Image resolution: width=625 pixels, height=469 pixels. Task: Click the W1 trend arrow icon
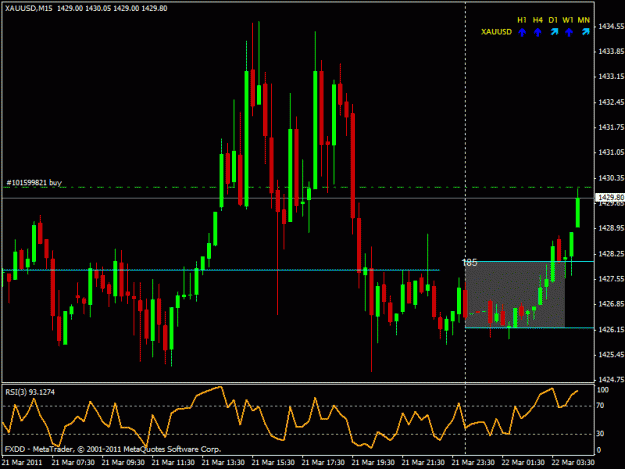click(x=569, y=32)
